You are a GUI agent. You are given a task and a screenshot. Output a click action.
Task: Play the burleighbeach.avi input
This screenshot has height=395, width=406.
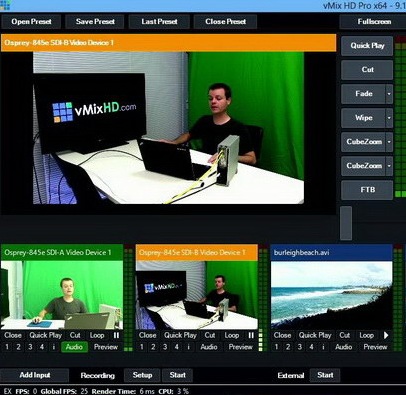(x=386, y=335)
